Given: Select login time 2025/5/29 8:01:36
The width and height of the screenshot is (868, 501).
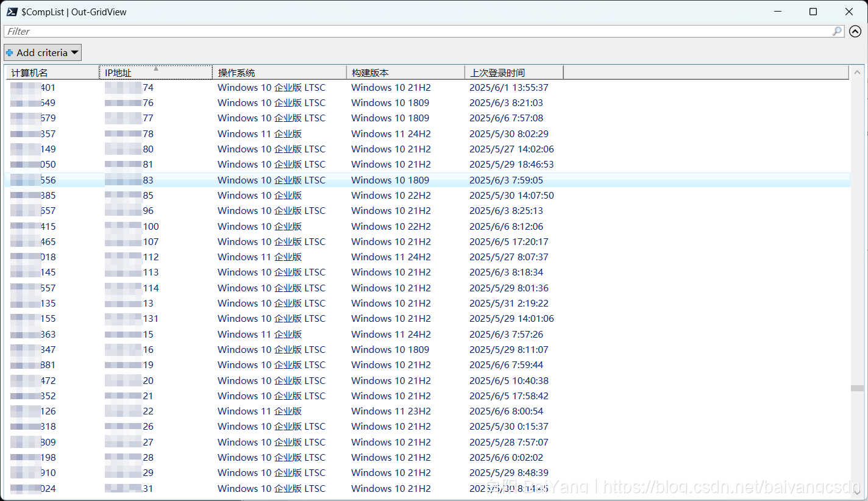Looking at the screenshot, I should pos(509,288).
